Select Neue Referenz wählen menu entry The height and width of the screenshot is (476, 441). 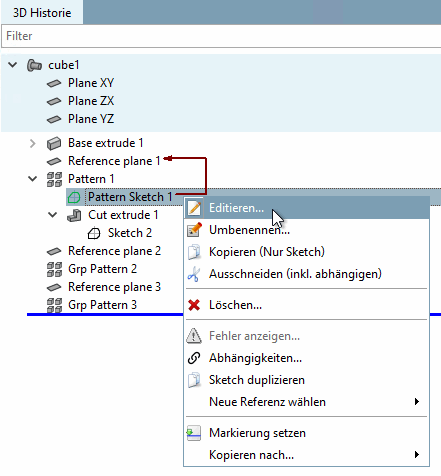click(x=306, y=402)
